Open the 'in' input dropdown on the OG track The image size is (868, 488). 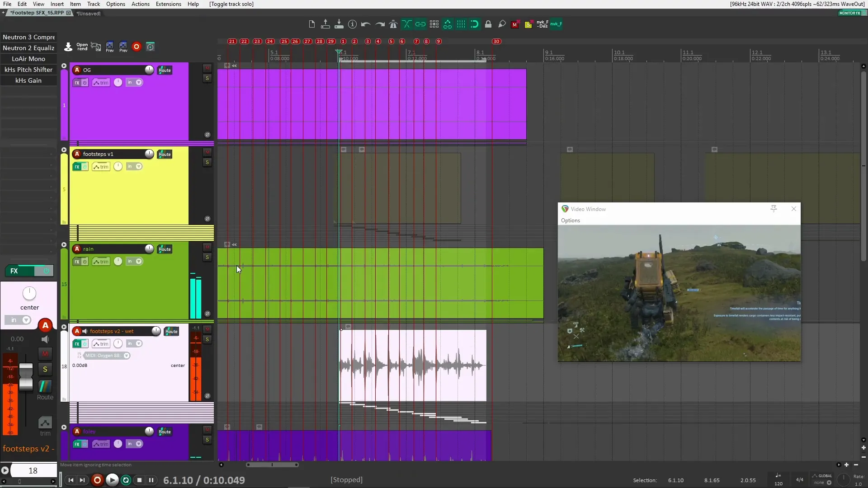pos(134,82)
